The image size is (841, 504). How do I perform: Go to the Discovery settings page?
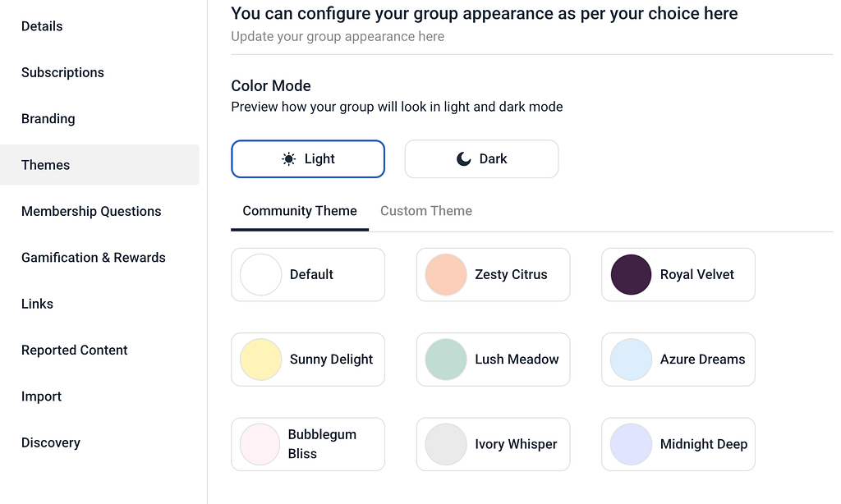[x=51, y=443]
